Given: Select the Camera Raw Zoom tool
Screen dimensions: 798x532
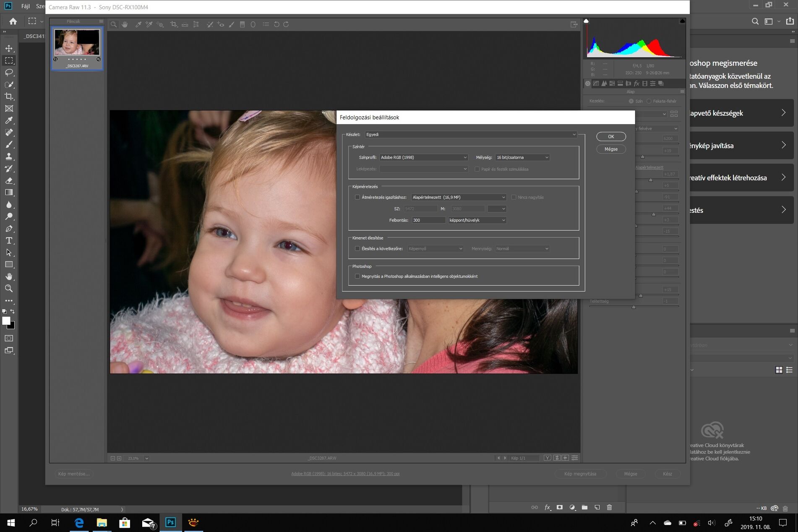Looking at the screenshot, I should click(114, 24).
